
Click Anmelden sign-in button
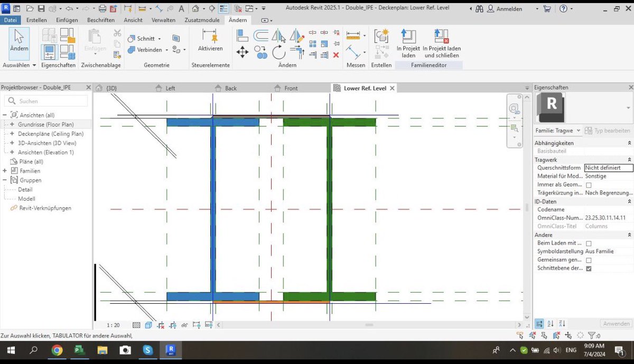[x=505, y=8]
